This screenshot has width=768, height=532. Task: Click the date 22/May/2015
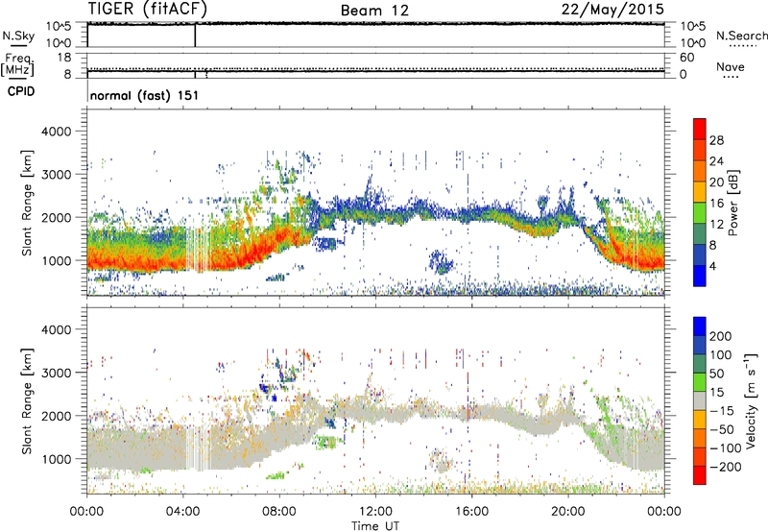click(612, 9)
